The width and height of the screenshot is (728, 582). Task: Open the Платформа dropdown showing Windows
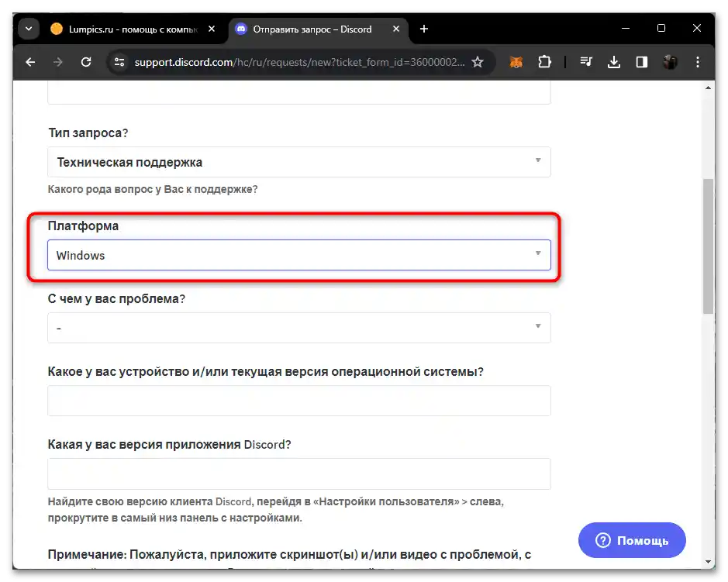coord(298,254)
